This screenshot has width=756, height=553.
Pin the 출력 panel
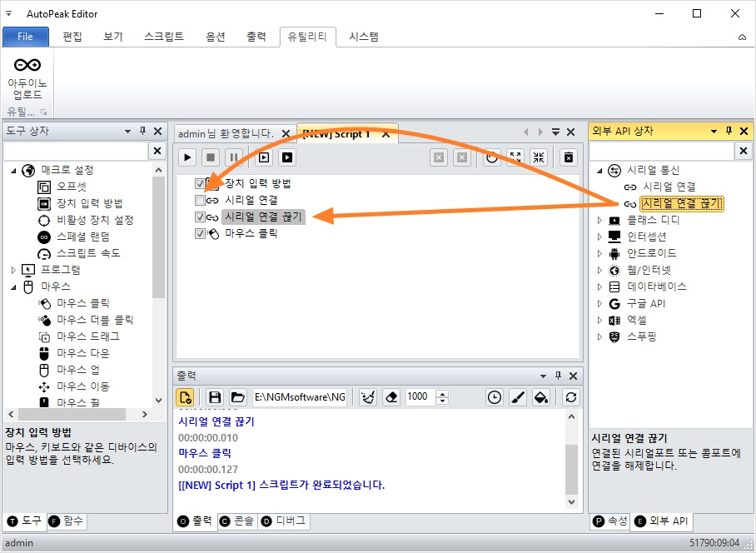(x=559, y=376)
